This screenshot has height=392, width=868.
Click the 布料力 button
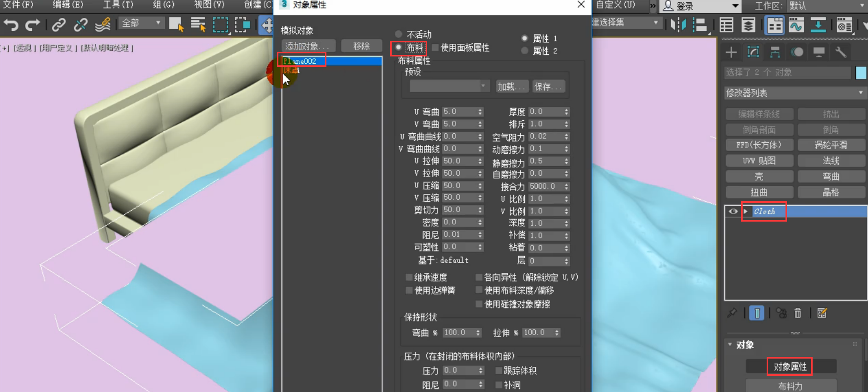[x=790, y=386]
